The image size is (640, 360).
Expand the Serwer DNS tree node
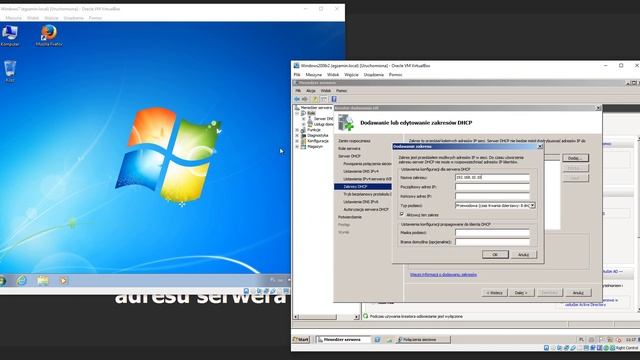coord(304,119)
